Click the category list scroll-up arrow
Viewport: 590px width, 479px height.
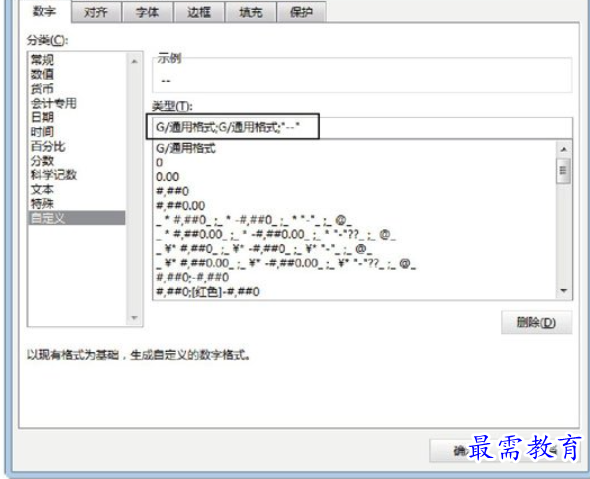pyautogui.click(x=134, y=61)
